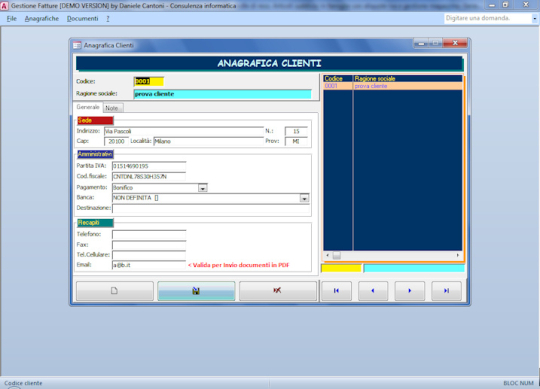540x389 pixels.
Task: Go to previous record arrow button
Action: [373, 291]
